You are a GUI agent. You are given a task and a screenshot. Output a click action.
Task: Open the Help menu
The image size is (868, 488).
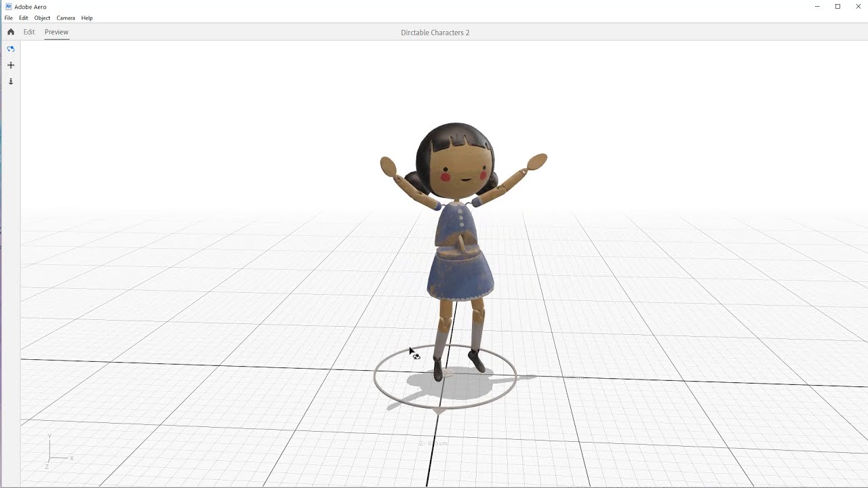(87, 18)
